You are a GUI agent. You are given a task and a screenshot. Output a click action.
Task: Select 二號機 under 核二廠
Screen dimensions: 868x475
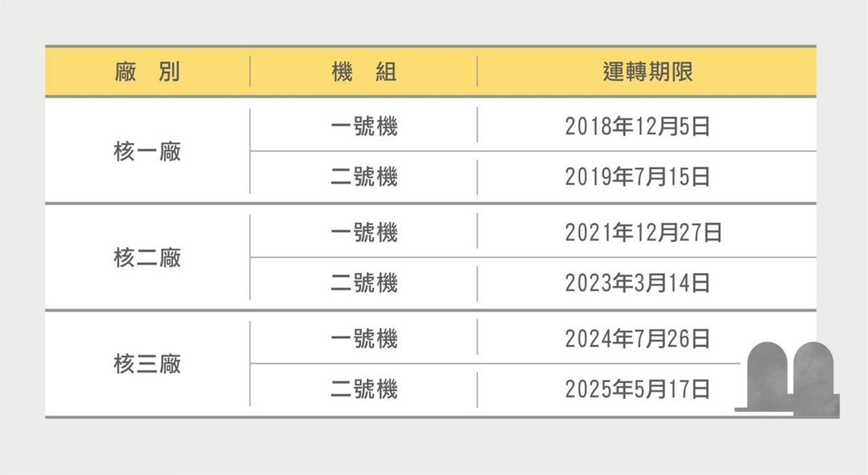click(x=364, y=282)
